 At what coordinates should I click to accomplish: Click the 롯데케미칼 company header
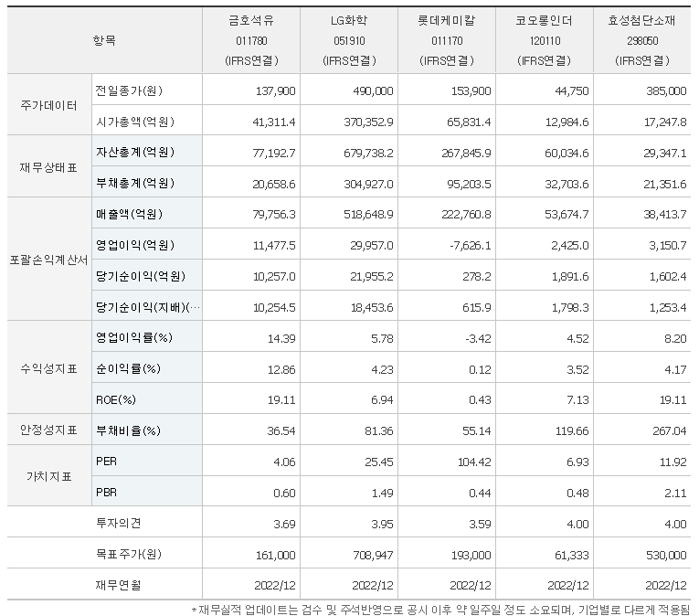tap(447, 40)
